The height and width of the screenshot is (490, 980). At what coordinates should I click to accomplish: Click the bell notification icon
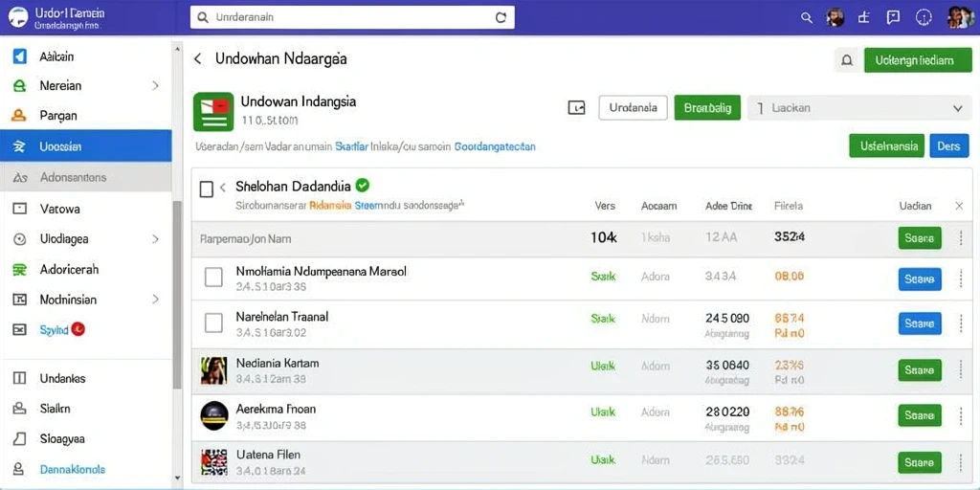click(x=847, y=60)
